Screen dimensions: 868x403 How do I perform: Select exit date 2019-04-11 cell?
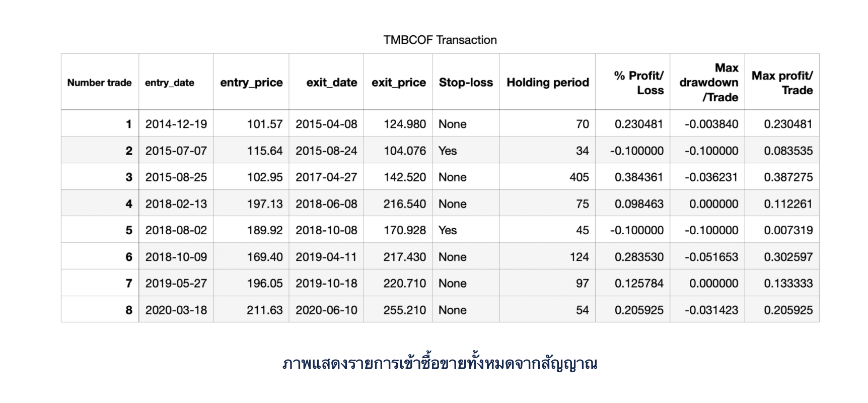click(326, 257)
